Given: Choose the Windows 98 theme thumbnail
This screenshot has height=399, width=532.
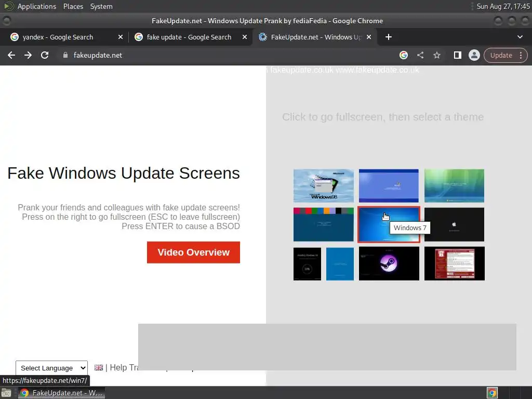Looking at the screenshot, I should coord(323,185).
